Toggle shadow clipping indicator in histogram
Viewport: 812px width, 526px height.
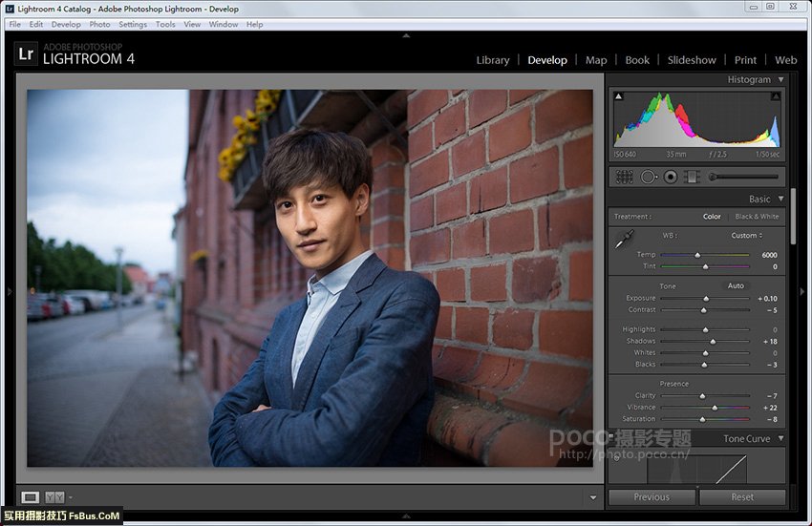[618, 96]
